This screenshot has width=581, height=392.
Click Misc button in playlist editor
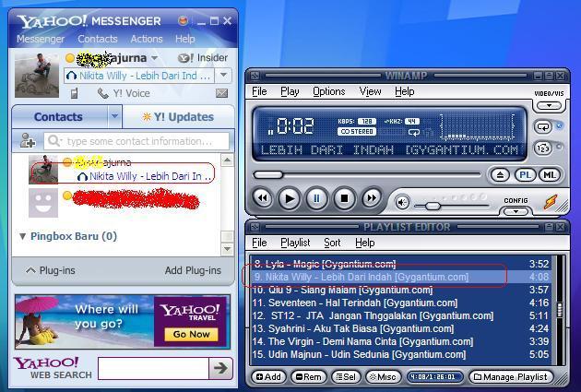383,377
